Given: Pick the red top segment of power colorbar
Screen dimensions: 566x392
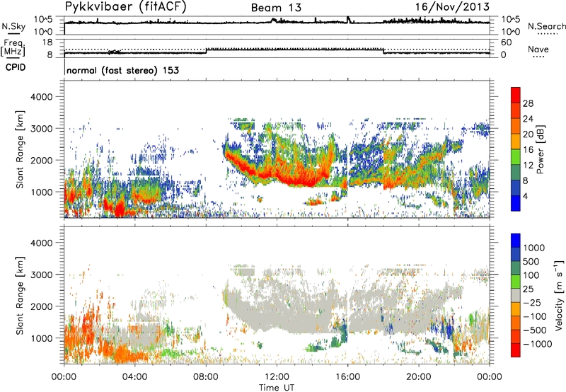Looking at the screenshot, I should [x=516, y=95].
